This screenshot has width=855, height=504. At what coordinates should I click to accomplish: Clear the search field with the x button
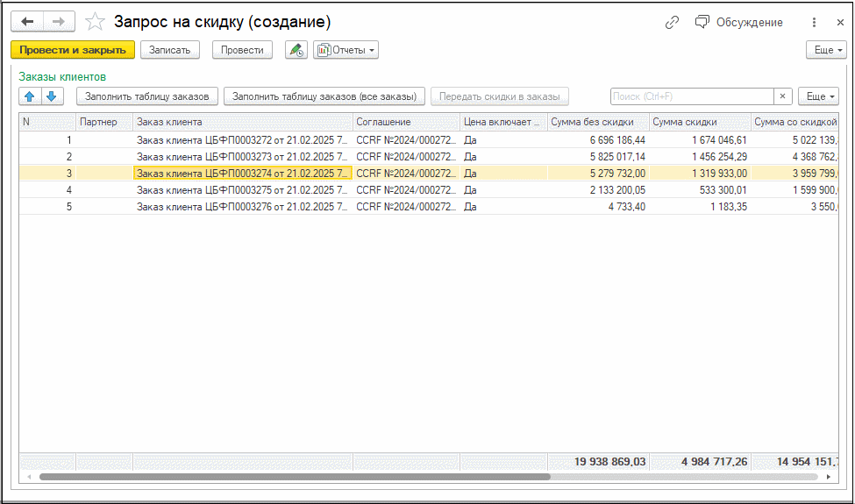(782, 96)
